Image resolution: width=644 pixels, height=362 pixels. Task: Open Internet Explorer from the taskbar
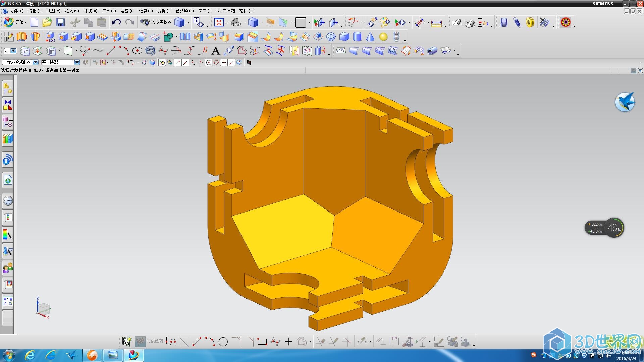(30, 355)
